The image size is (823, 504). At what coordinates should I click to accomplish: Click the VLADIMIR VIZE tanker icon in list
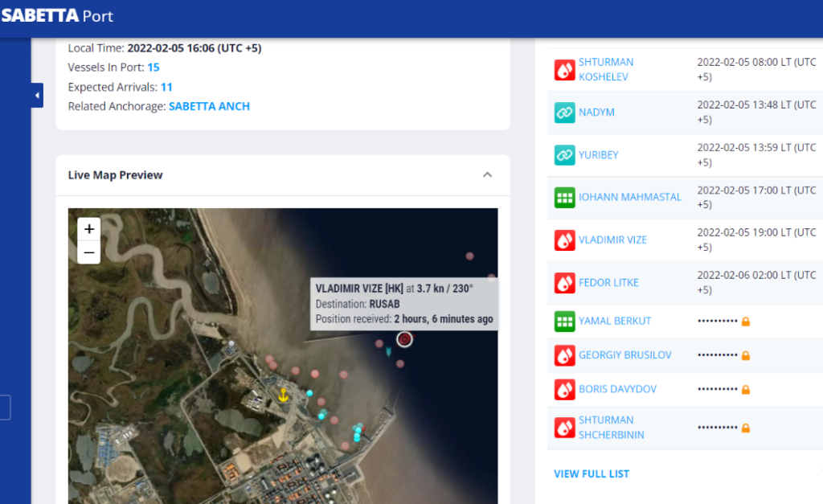(565, 240)
